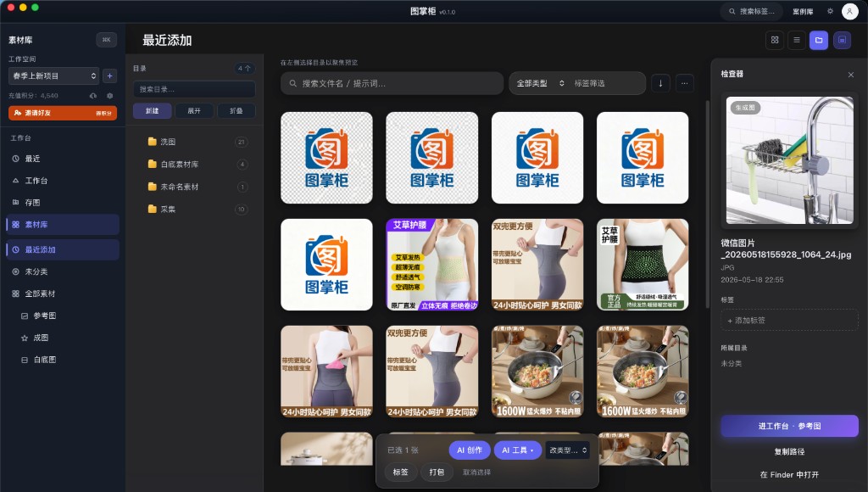Click the 4 个 directory count badge

coord(244,68)
